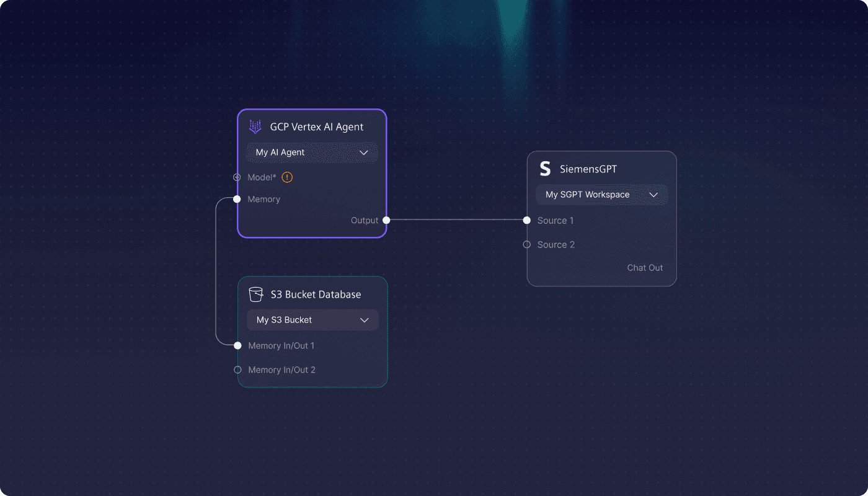Click the Chat Out label
Screen dimensions: 868x496
pyautogui.click(x=645, y=268)
